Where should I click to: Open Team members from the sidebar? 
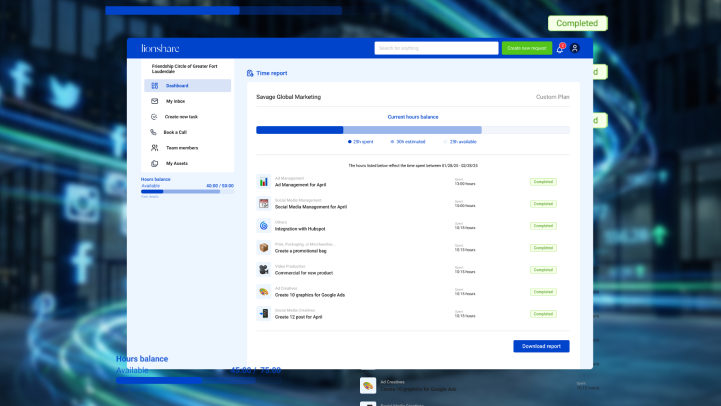tap(181, 148)
